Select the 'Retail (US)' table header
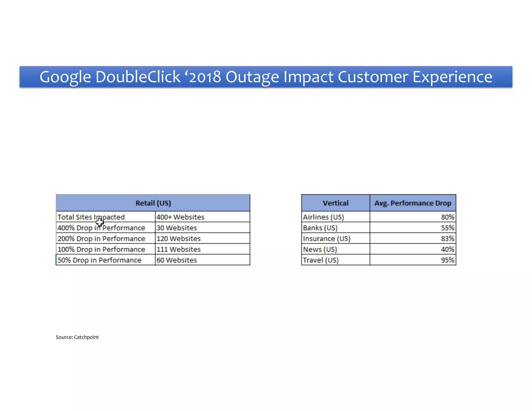The image size is (532, 411). 153,203
